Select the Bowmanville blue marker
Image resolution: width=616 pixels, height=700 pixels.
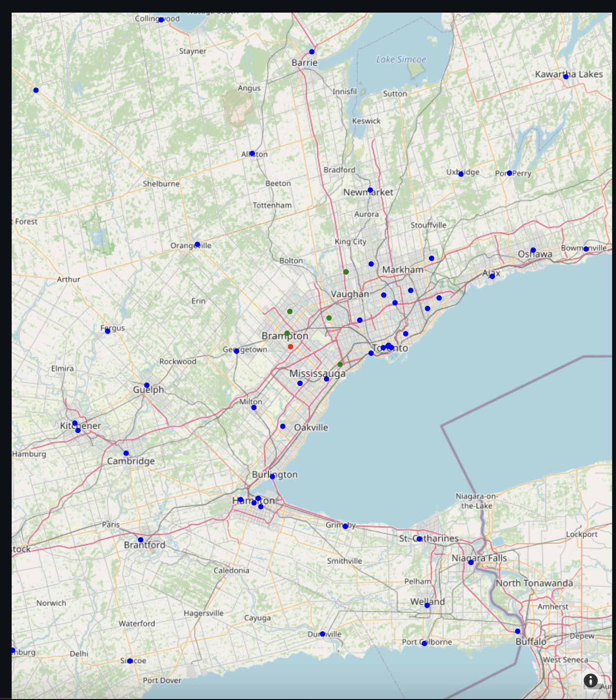(586, 249)
